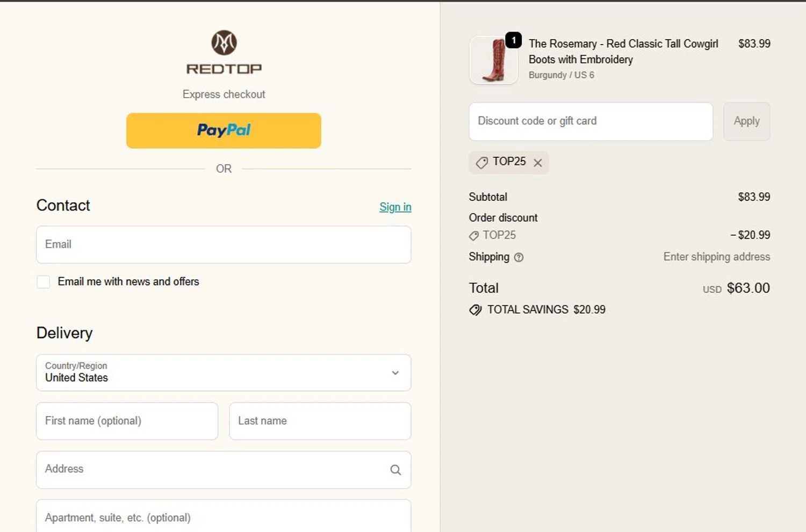Remove the TOP25 discount code chip
This screenshot has width=806, height=532.
538,163
